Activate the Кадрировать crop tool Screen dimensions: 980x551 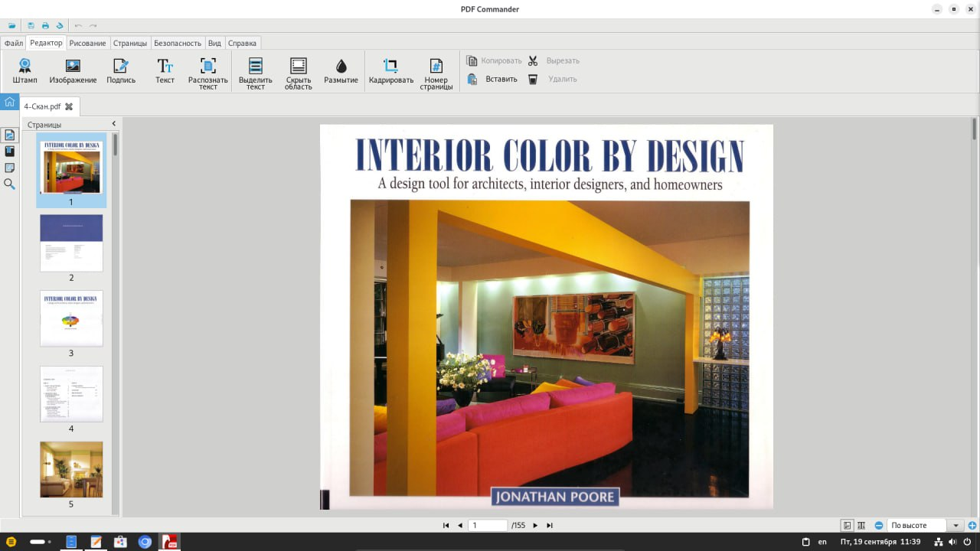tap(390, 71)
